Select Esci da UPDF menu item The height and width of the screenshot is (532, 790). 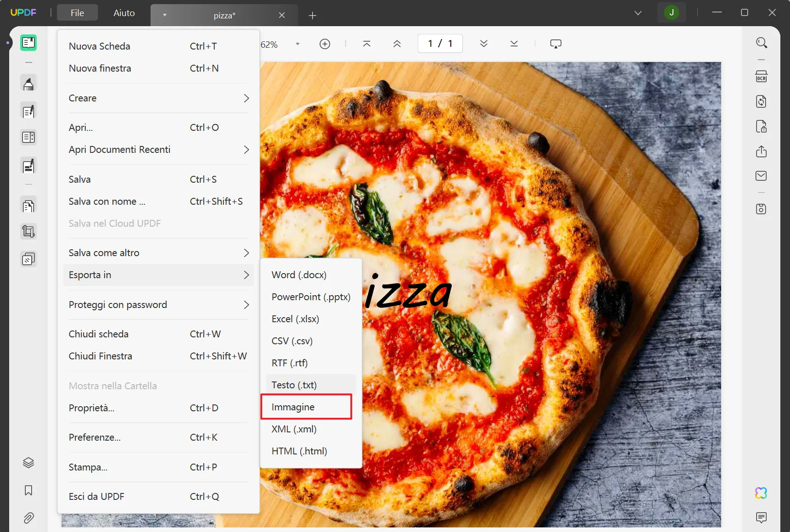pos(158,497)
